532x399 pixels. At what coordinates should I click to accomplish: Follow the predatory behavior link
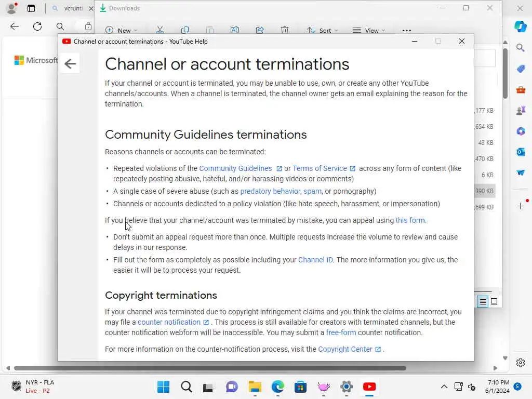pos(270,191)
